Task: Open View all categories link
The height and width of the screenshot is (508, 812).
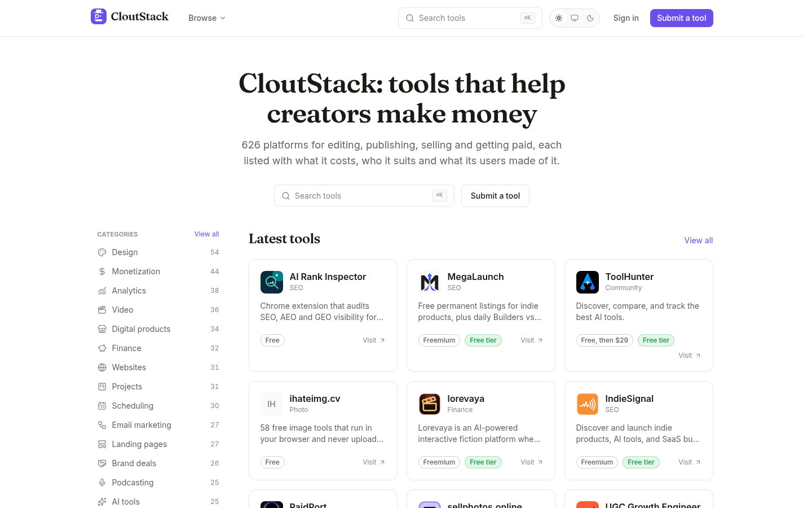Action: [x=206, y=234]
